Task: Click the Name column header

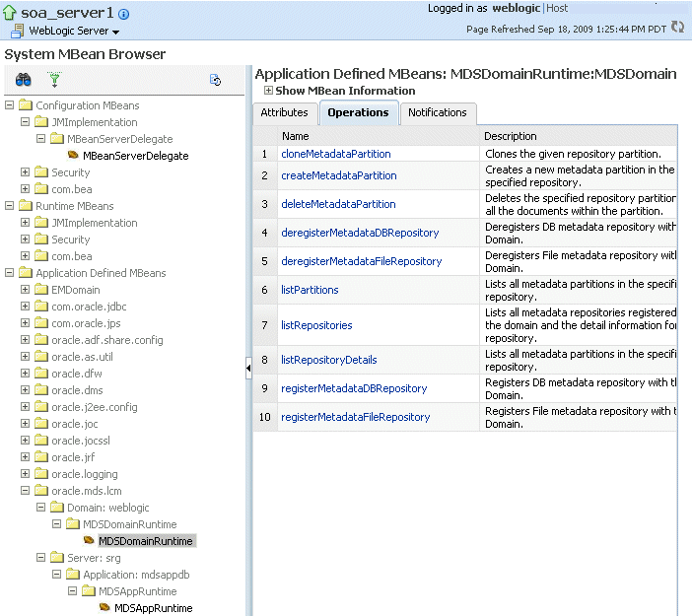Action: pos(379,136)
